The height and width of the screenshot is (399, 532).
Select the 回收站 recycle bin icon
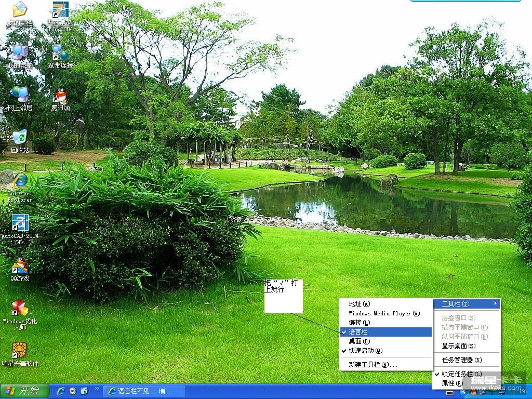pos(20,141)
